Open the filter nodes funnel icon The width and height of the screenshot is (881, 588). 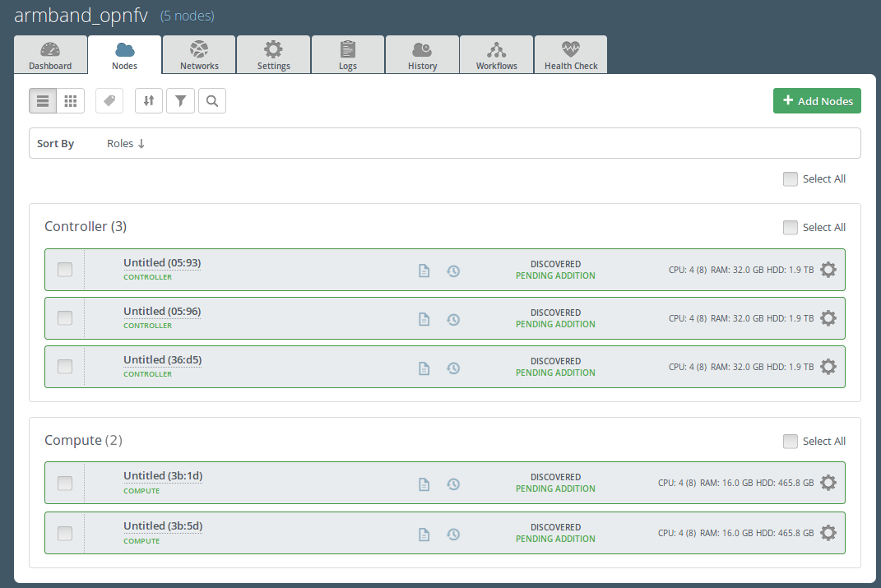180,101
